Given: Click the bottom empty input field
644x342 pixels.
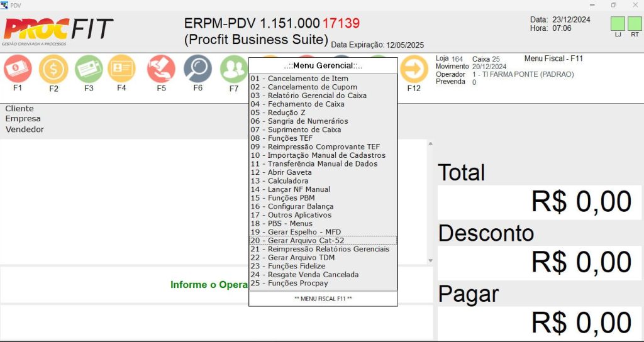Looking at the screenshot, I should [216, 323].
